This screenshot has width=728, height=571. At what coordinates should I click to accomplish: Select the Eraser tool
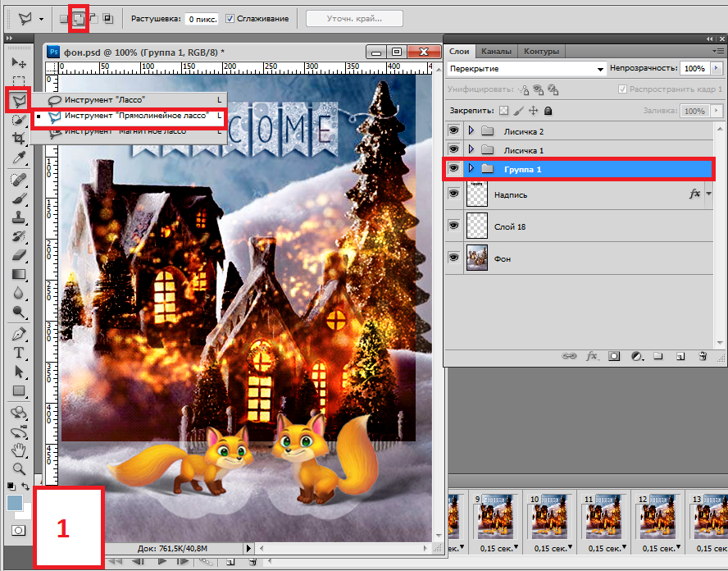pos(18,255)
